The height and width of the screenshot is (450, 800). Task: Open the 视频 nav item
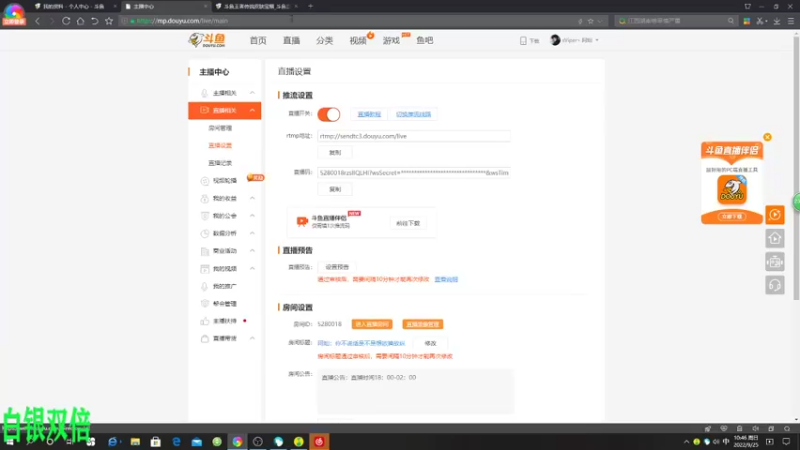[x=358, y=40]
